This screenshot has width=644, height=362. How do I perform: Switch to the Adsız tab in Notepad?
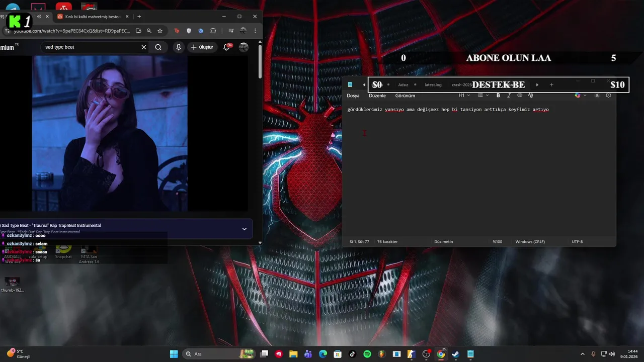tap(403, 84)
